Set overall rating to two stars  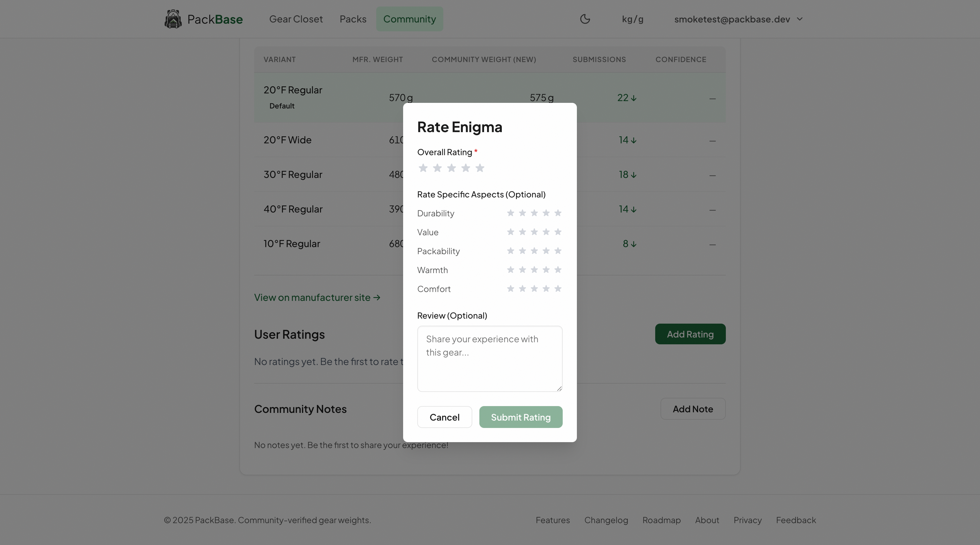(x=437, y=168)
